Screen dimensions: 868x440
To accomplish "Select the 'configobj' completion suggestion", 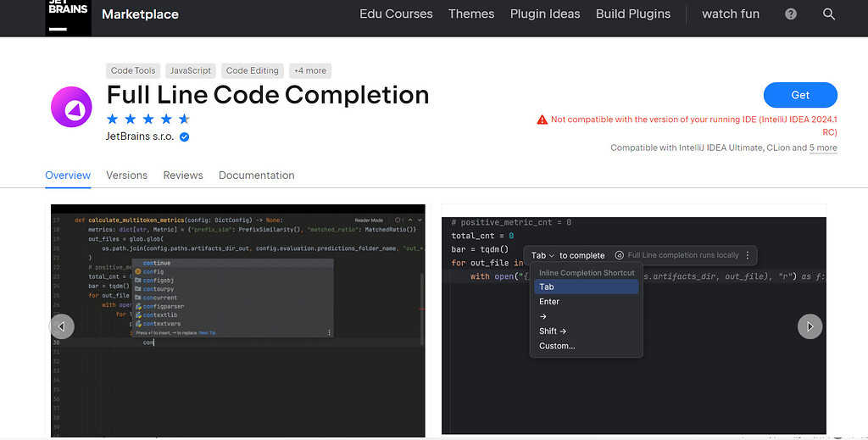I will coord(232,280).
